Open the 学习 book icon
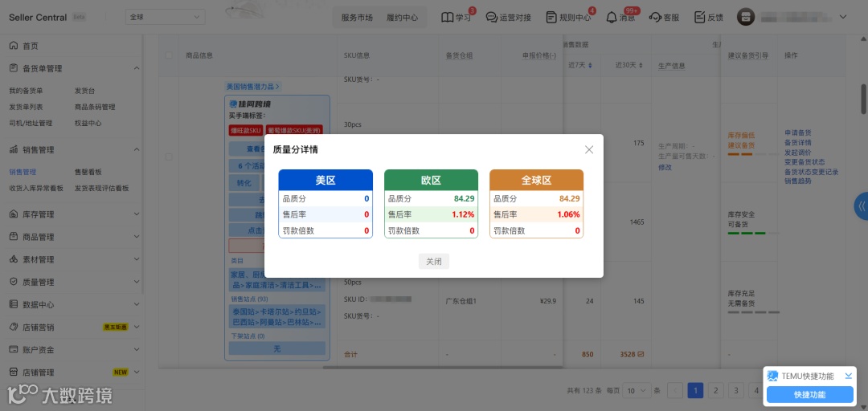 pyautogui.click(x=447, y=17)
